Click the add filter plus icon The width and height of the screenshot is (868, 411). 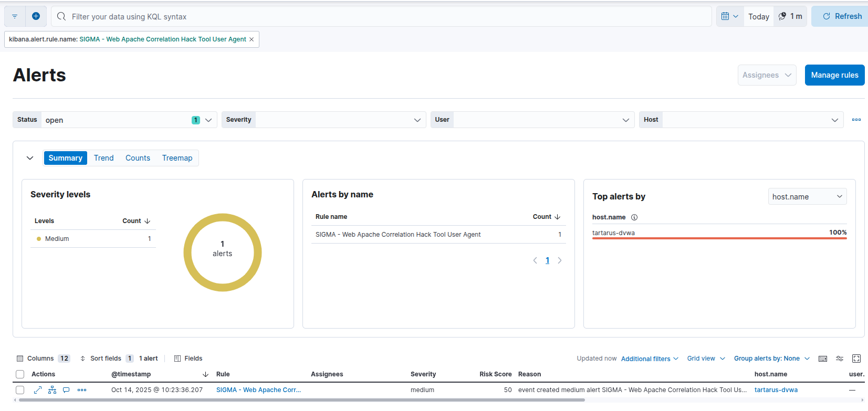coord(36,16)
